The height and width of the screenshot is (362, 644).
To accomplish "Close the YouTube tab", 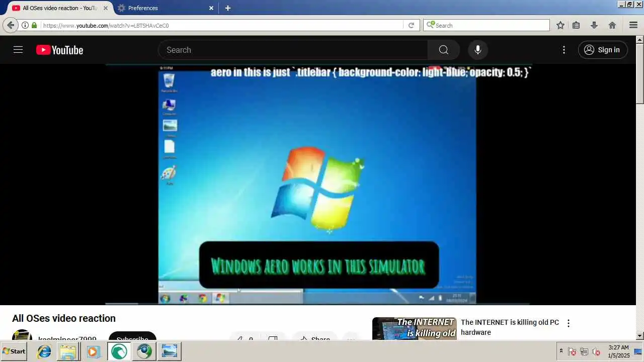I will (x=106, y=8).
